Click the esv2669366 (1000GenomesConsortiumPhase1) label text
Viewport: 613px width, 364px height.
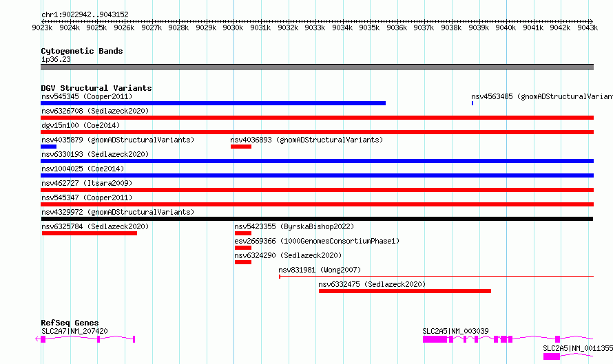(317, 241)
